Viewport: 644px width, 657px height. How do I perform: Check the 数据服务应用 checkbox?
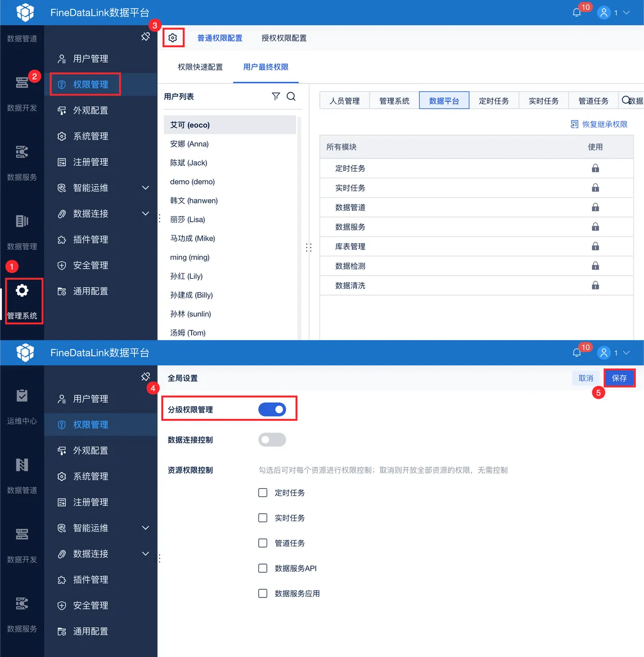pos(263,593)
